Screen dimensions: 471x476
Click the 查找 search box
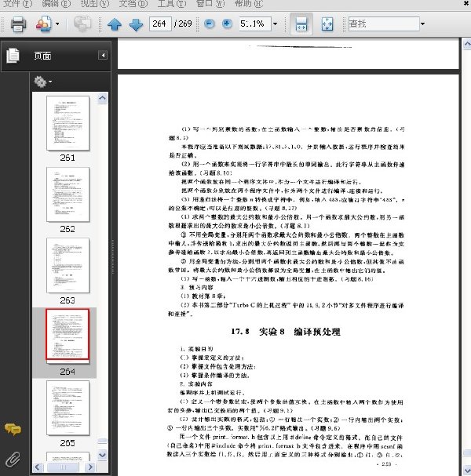pyautogui.click(x=384, y=24)
